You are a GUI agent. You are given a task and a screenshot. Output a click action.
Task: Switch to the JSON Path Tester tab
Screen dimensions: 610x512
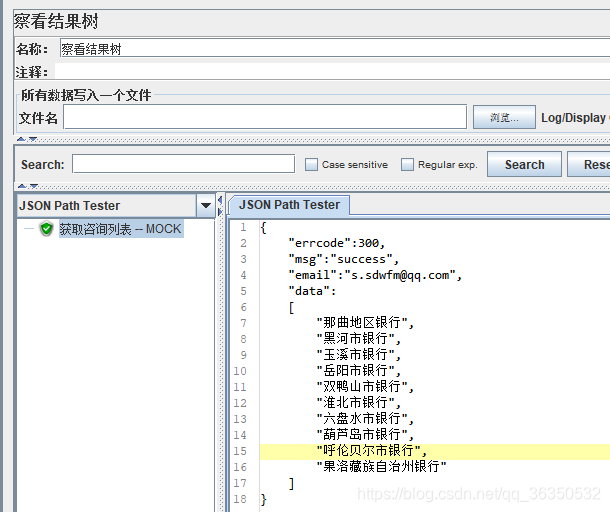(x=289, y=205)
